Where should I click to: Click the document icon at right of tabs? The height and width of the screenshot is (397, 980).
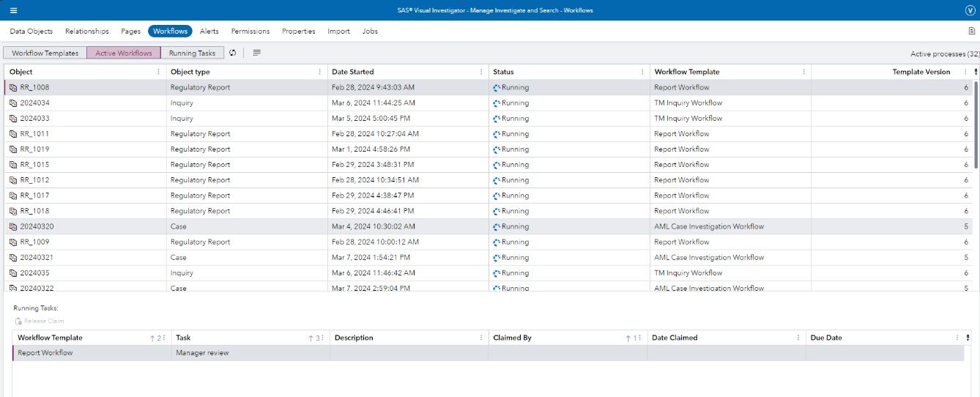(x=971, y=31)
